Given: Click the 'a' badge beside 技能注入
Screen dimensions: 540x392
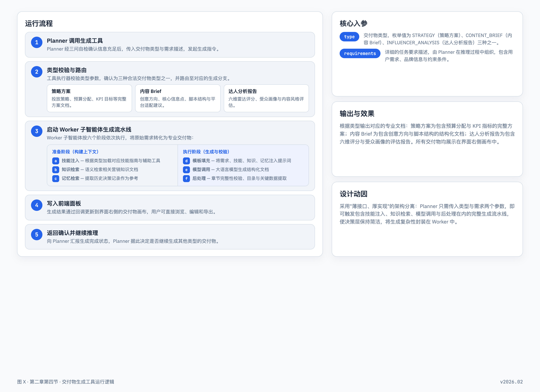Looking at the screenshot, I should point(56,161).
